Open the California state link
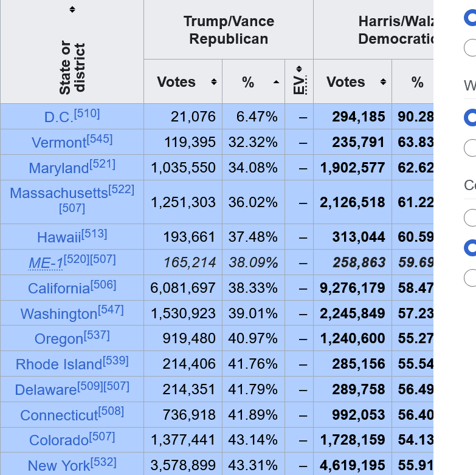Viewport: 476px width, 475px height. [59, 289]
